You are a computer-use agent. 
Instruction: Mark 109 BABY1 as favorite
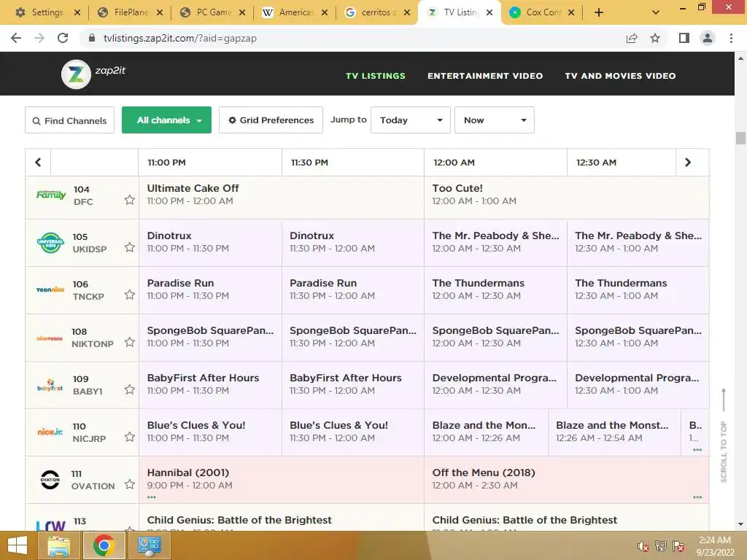tap(130, 389)
